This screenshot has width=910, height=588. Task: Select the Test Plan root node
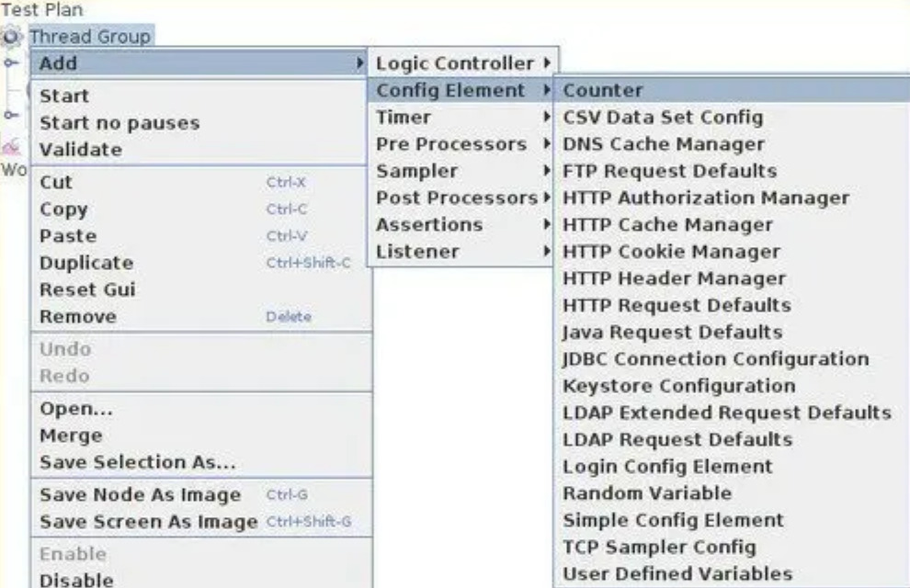point(42,10)
